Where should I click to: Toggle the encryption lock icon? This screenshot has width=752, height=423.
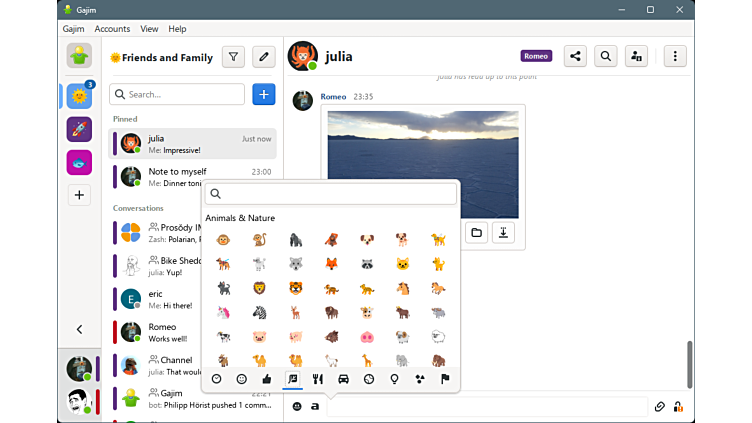click(x=678, y=407)
